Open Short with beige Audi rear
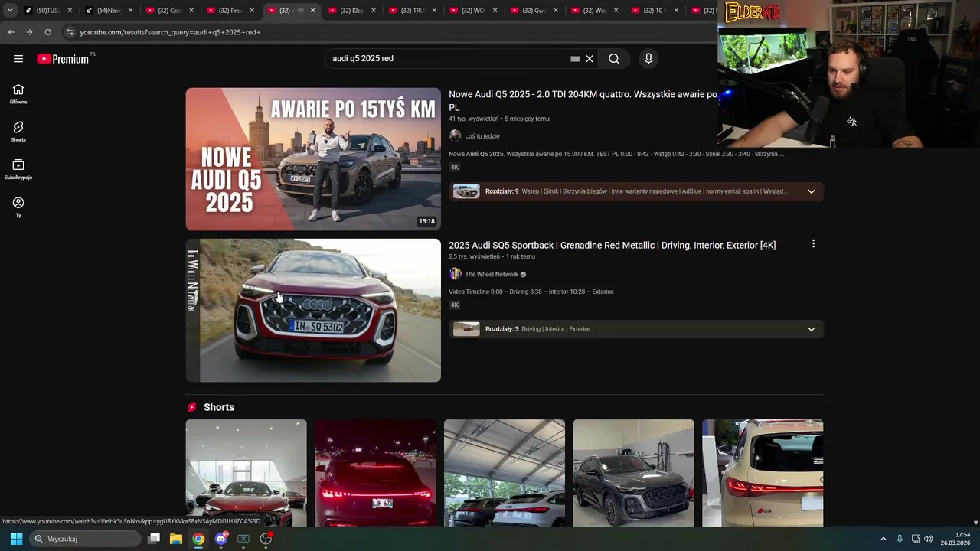This screenshot has height=551, width=980. (763, 473)
